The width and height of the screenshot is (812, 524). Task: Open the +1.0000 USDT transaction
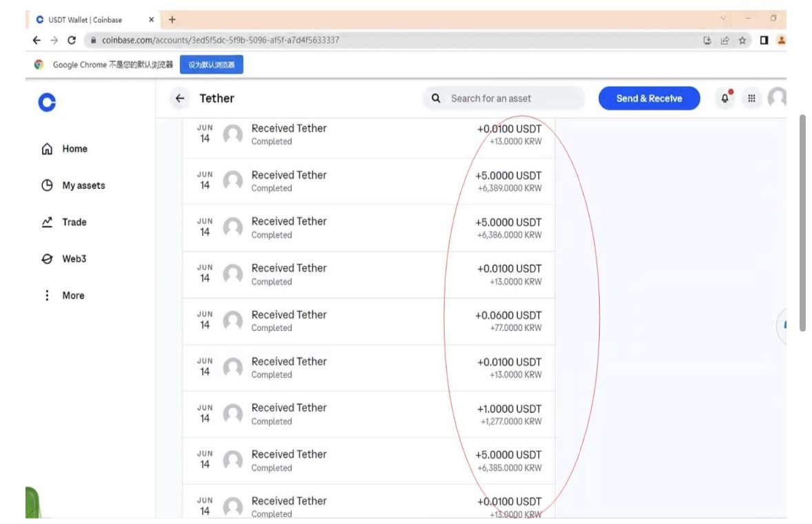point(369,414)
